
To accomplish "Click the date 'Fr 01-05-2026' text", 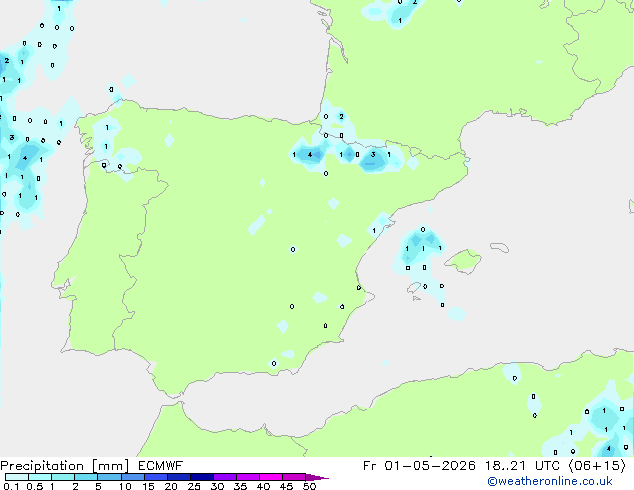I will (x=419, y=466).
